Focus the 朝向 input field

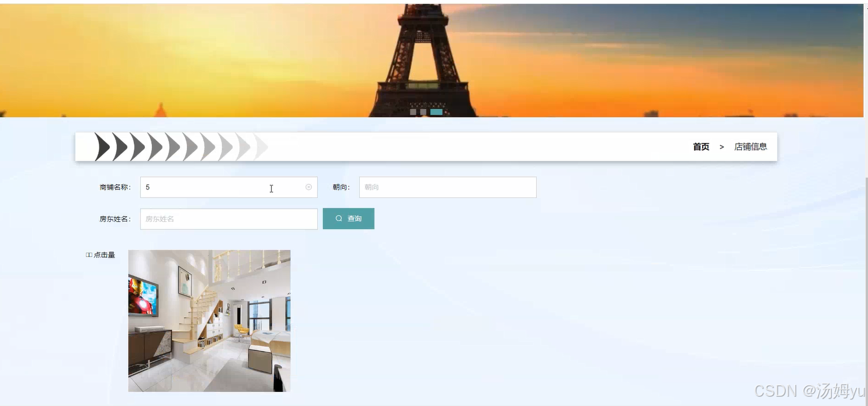447,188
